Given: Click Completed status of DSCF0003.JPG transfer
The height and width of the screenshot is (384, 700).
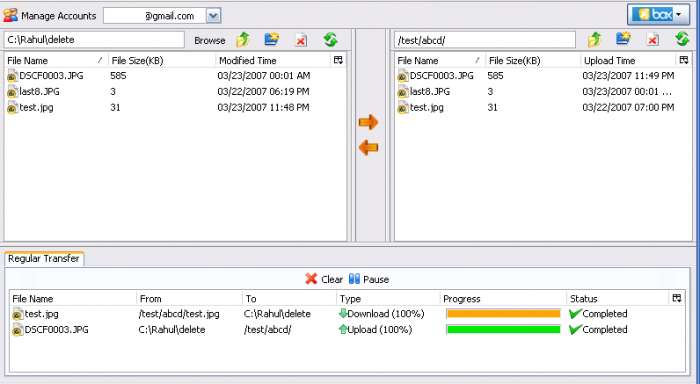Looking at the screenshot, I should pos(598,330).
